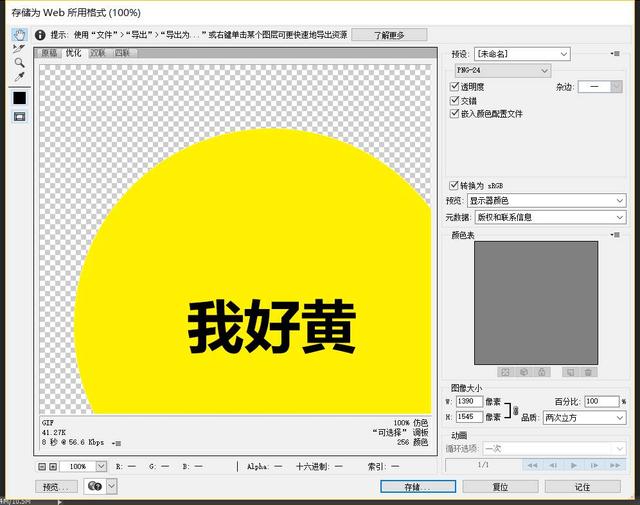Toggle the 嵌入颜色配置文件 checkbox
Screen dimensions: 640x505
(x=454, y=113)
